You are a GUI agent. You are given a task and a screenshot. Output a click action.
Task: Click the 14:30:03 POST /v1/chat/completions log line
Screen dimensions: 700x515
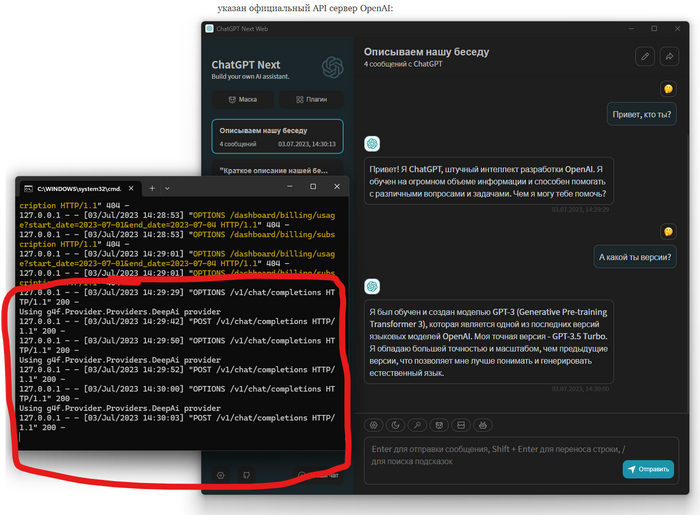[177, 423]
